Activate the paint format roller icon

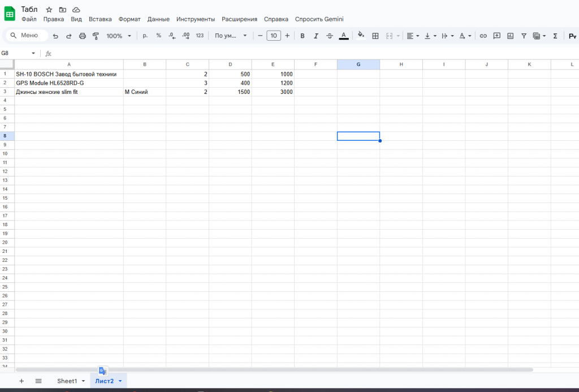point(96,36)
